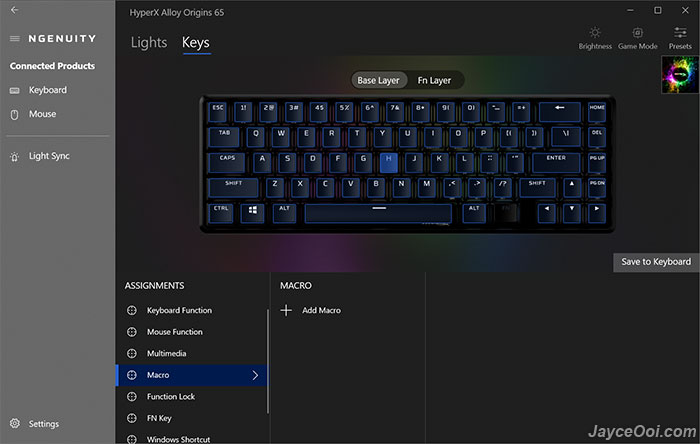Click the back arrow icon
The height and width of the screenshot is (444, 700).
click(x=15, y=10)
